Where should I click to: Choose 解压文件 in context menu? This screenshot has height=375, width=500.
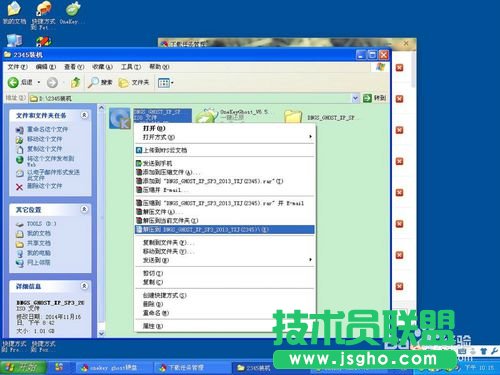[x=224, y=212]
